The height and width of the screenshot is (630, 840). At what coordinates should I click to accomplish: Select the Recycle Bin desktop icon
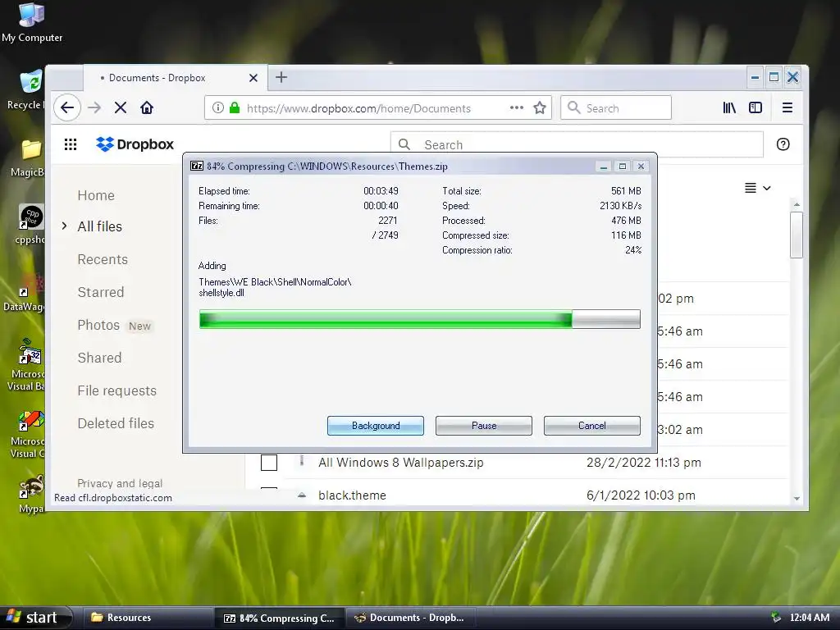pyautogui.click(x=27, y=90)
